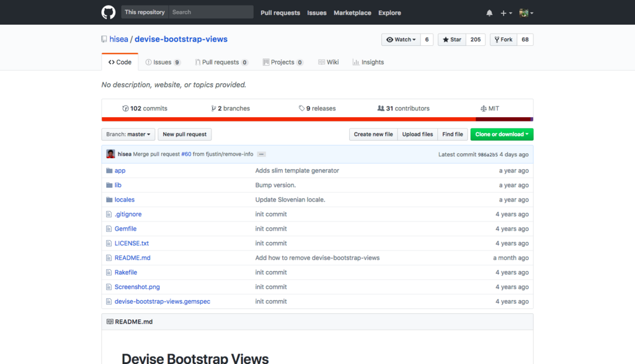Expand commit message ellipsis button
Image resolution: width=635 pixels, height=364 pixels.
click(261, 154)
